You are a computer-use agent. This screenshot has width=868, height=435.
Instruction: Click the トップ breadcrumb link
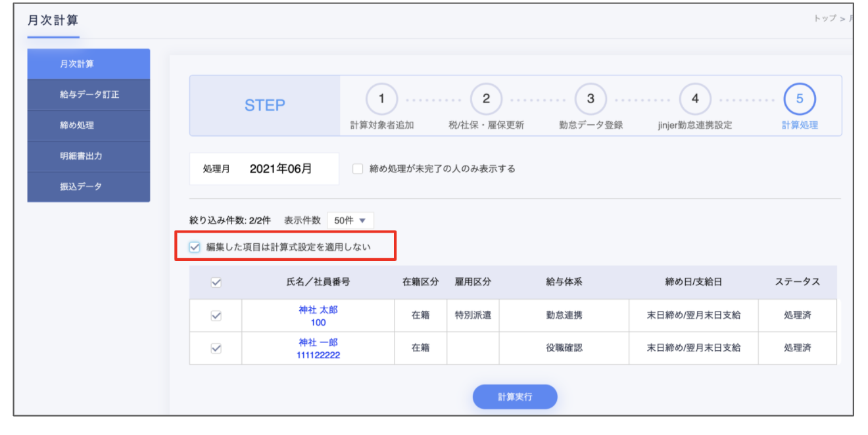pos(825,18)
